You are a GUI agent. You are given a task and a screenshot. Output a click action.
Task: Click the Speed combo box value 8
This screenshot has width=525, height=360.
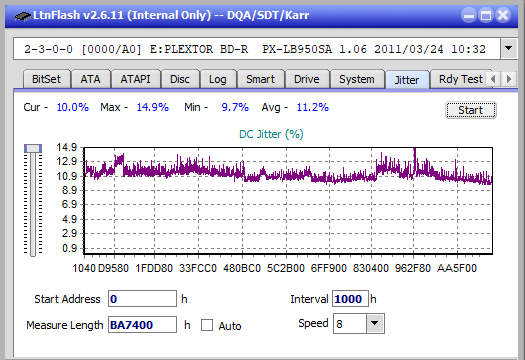(350, 323)
